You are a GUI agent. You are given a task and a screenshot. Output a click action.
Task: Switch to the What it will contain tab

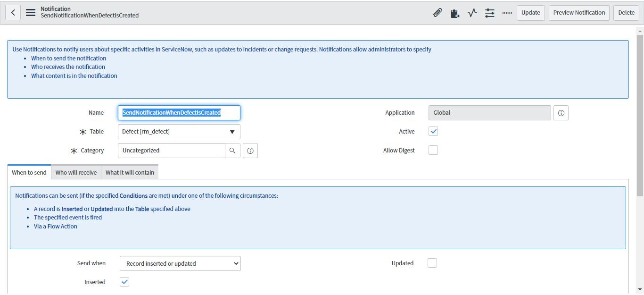pyautogui.click(x=129, y=172)
